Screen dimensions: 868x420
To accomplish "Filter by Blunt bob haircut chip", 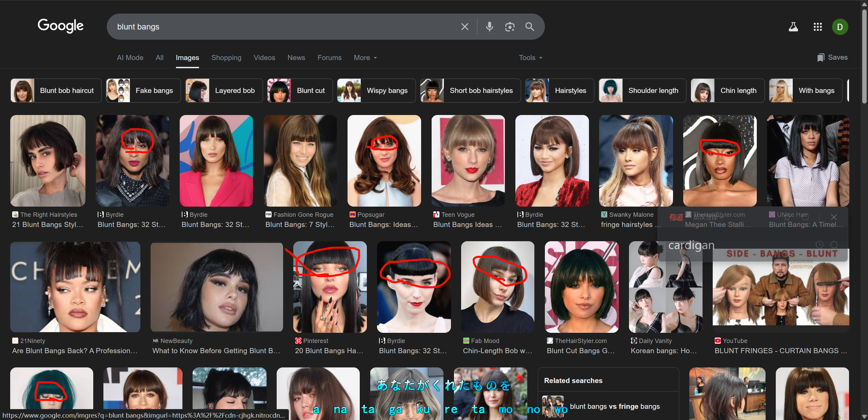I will pyautogui.click(x=56, y=91).
